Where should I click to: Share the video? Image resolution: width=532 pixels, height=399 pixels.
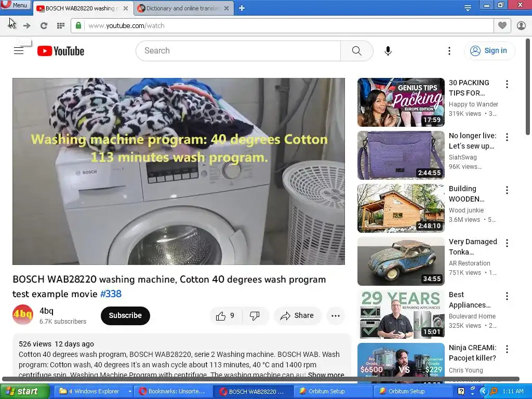[x=297, y=316]
